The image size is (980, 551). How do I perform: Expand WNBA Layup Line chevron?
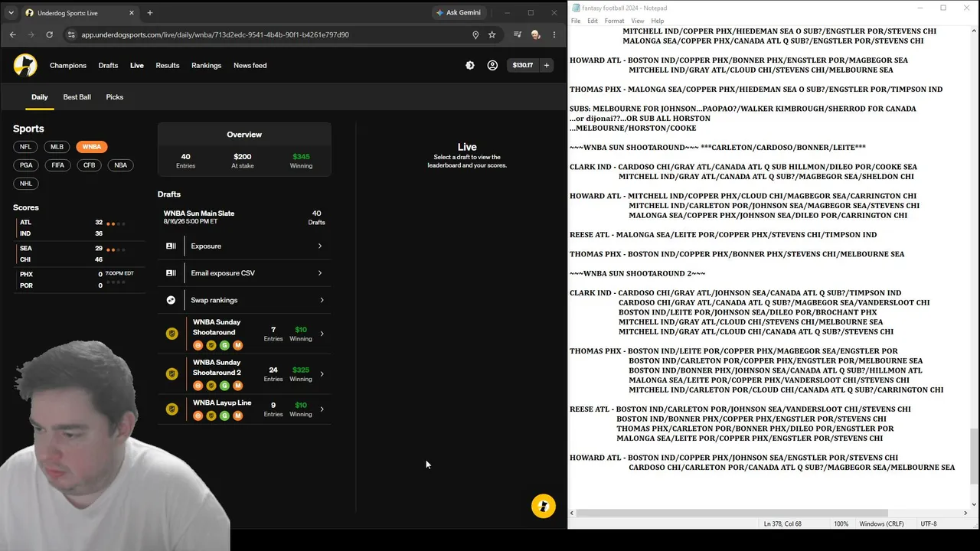point(322,409)
